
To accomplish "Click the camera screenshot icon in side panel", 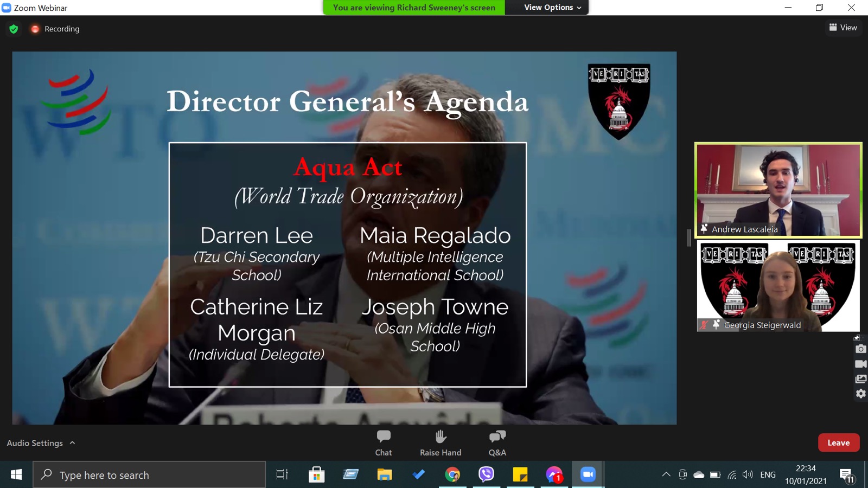I will 860,349.
